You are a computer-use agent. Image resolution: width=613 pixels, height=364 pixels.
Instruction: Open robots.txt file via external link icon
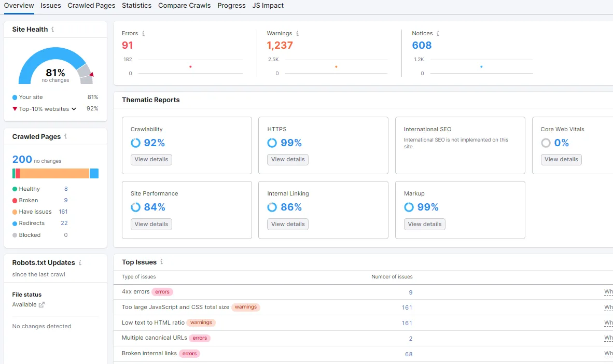tap(42, 305)
